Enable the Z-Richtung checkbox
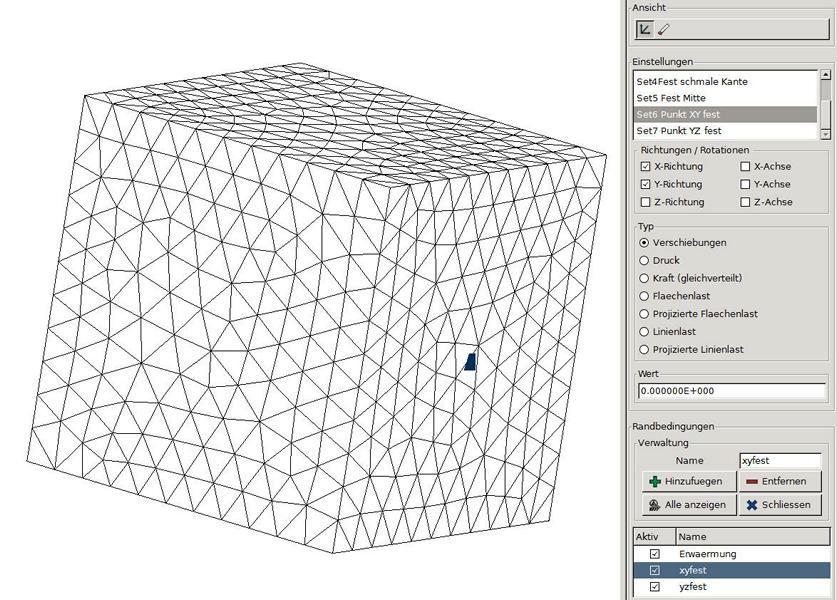 (645, 202)
